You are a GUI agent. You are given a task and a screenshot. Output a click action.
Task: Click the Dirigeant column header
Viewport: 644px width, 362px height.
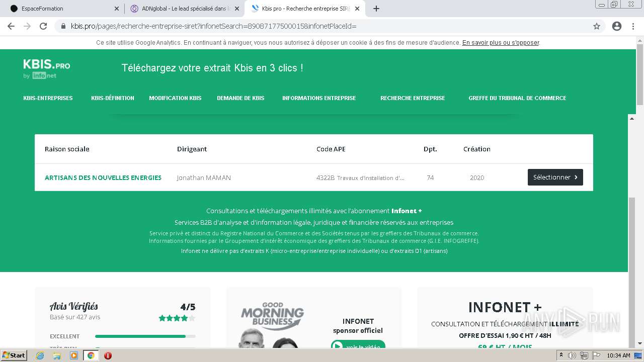point(192,149)
